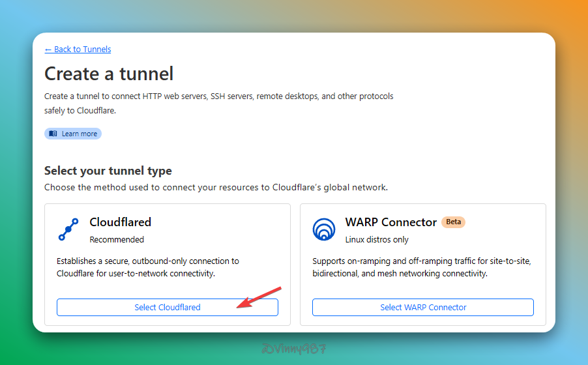Viewport: 588px width, 365px height.
Task: Click the WARP Connector concentric rings icon
Action: [324, 229]
